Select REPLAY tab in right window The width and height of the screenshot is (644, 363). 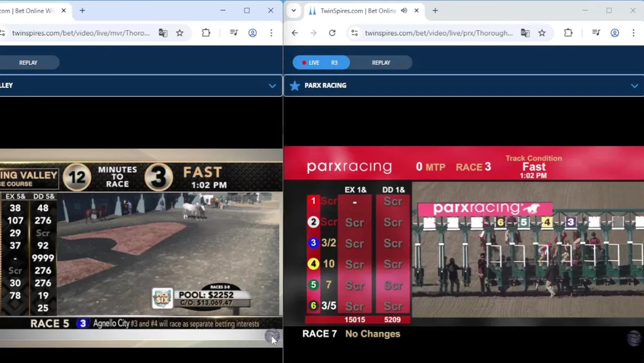(x=381, y=63)
